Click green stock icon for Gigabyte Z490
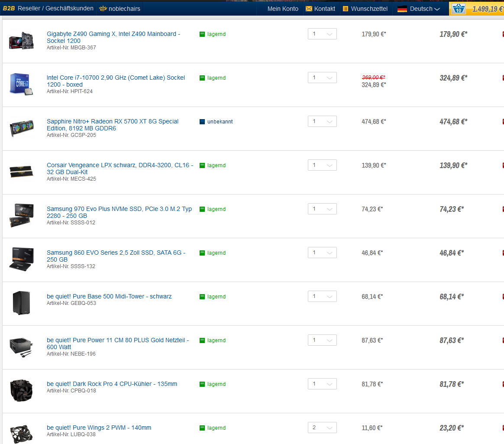Screen dimensions: 504x444 tap(202, 34)
